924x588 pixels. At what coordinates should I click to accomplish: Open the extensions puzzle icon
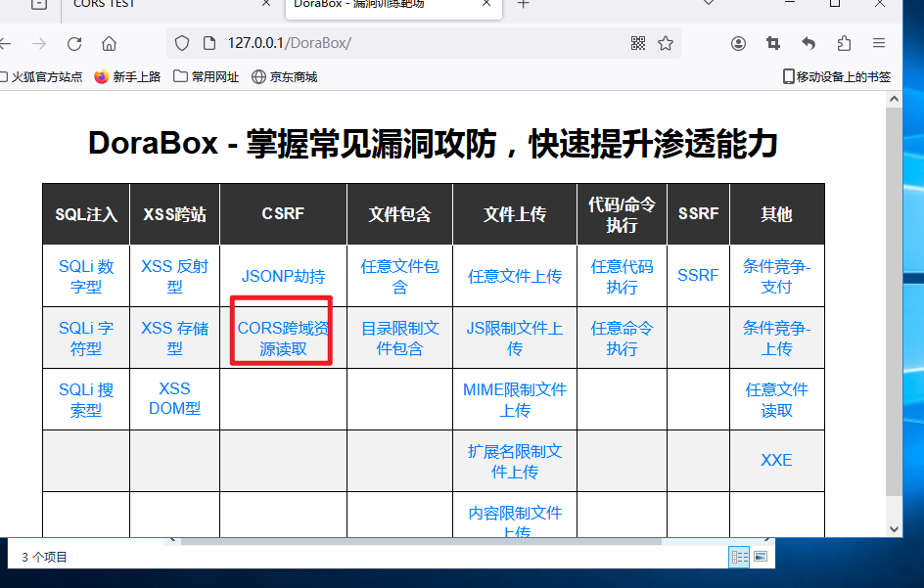tap(844, 43)
